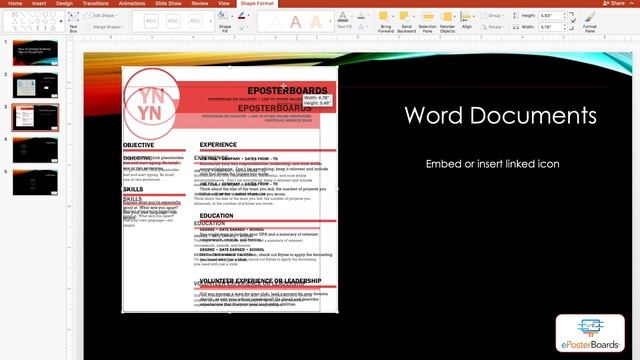Select slide 5 thumbnail
This screenshot has width=640, height=360.
36,182
